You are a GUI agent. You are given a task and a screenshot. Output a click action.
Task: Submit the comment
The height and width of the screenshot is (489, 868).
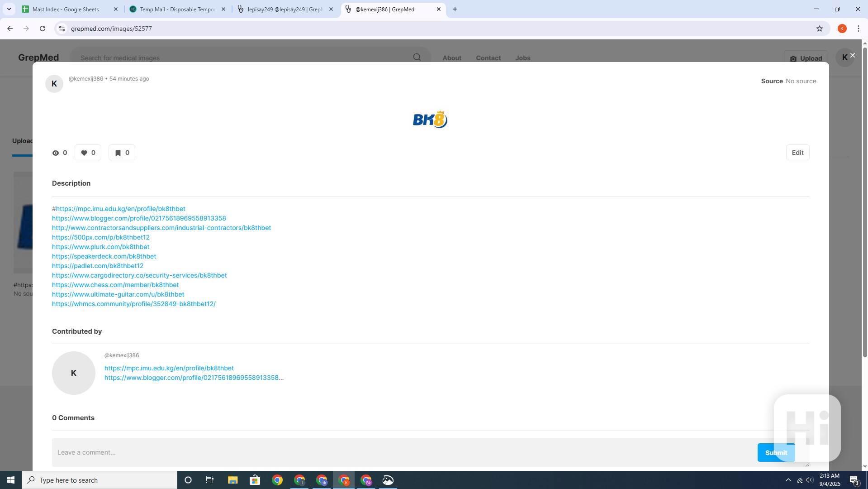pyautogui.click(x=776, y=453)
